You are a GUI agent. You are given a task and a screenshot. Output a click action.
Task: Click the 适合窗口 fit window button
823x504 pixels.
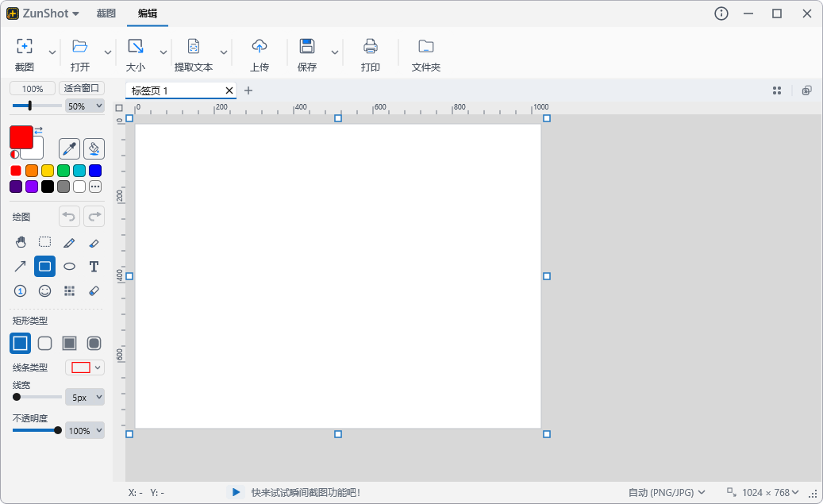point(82,88)
